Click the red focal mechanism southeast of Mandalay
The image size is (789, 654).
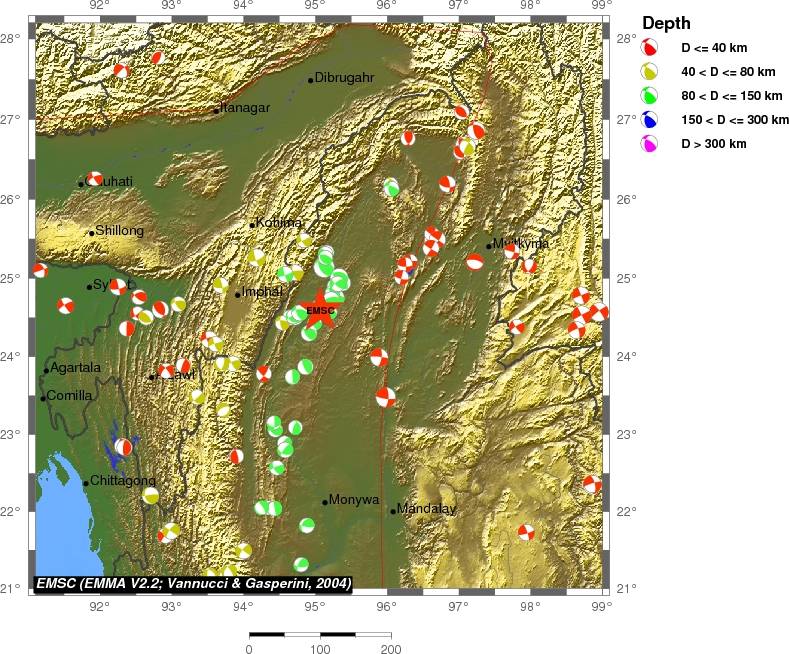click(x=526, y=532)
